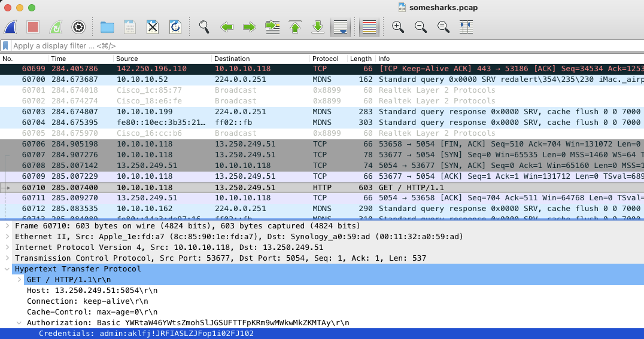Zoom in the main window text
The width and height of the screenshot is (644, 339).
[x=397, y=27]
